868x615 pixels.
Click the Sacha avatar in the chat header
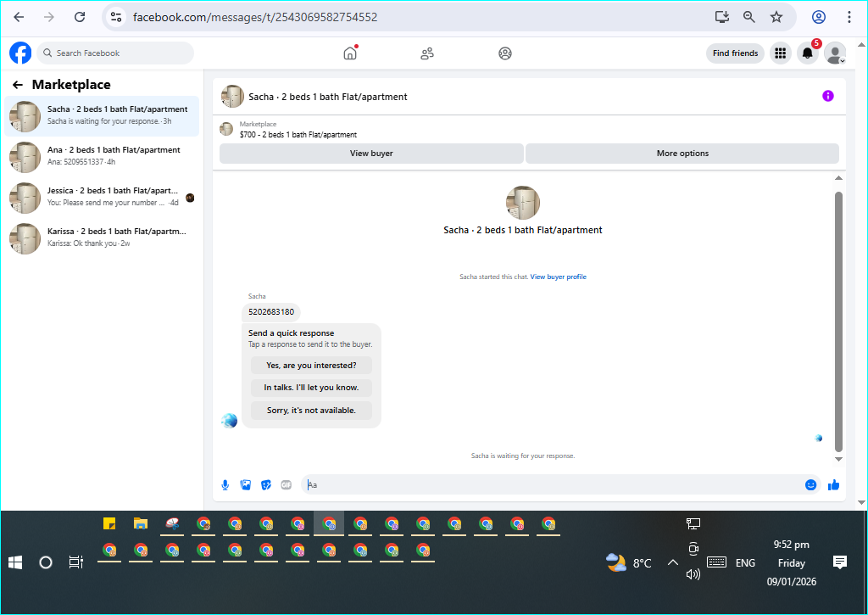click(232, 97)
